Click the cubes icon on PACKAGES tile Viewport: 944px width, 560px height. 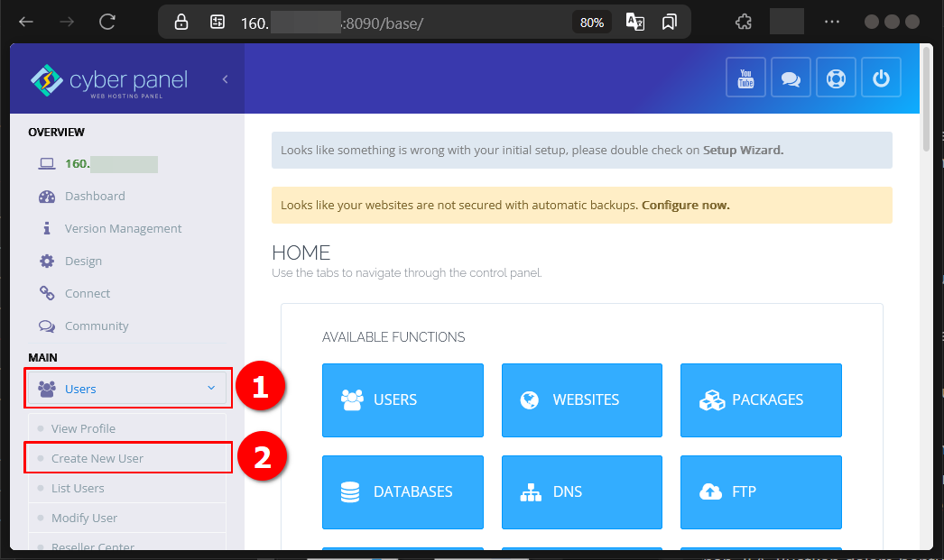(x=712, y=400)
